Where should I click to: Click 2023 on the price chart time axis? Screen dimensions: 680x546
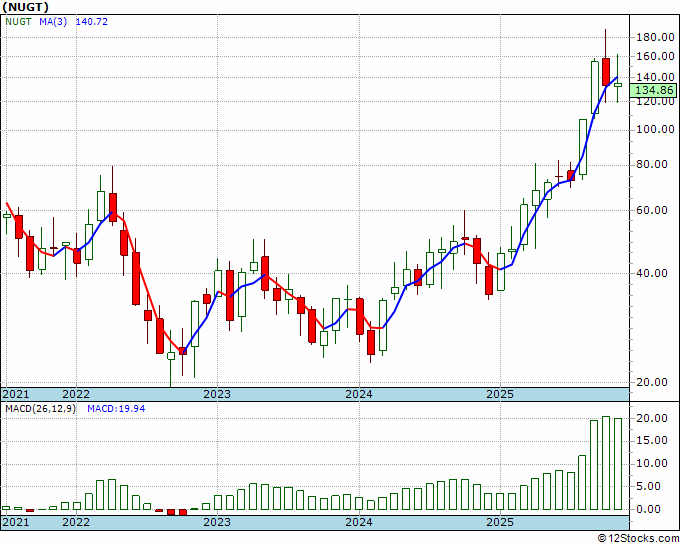click(217, 394)
